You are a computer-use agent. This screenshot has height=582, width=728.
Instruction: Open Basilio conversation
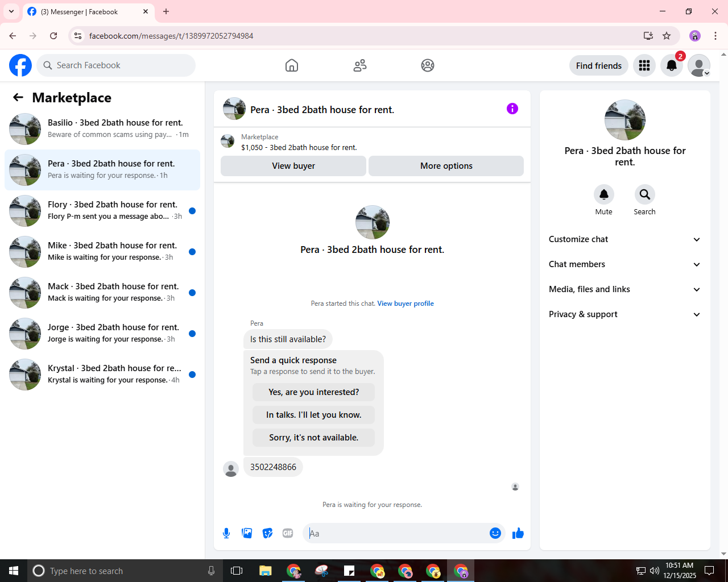point(102,129)
